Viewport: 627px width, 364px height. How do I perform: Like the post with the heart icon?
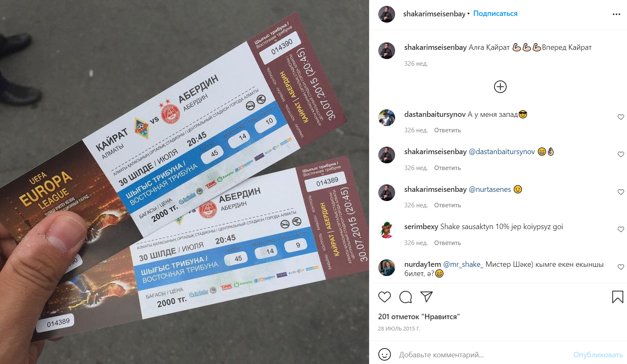coord(384,297)
